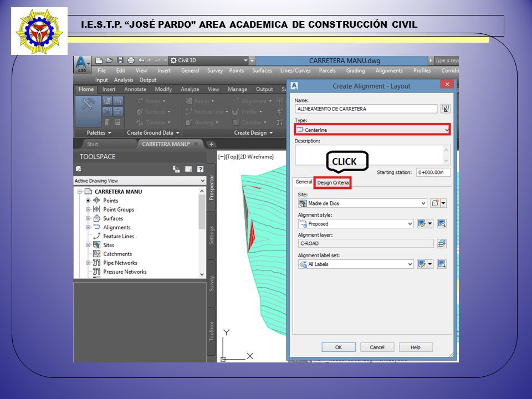Image resolution: width=532 pixels, height=399 pixels.
Task: Click edit icon next to Alignment label set
Action: point(422,264)
